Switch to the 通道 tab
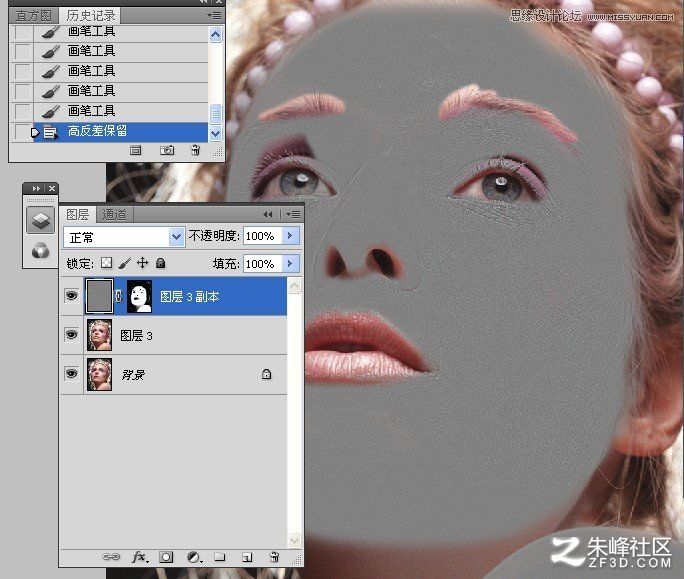The image size is (684, 579). [114, 214]
